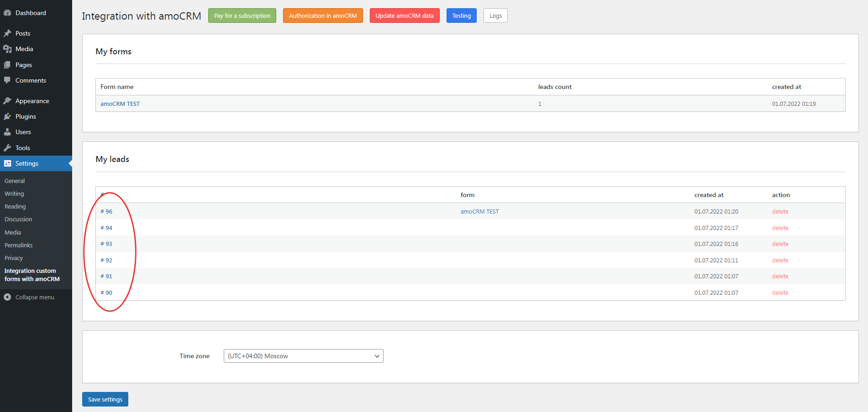The width and height of the screenshot is (868, 412).
Task: Click form created date 01.07.2022 01:19
Action: 794,104
